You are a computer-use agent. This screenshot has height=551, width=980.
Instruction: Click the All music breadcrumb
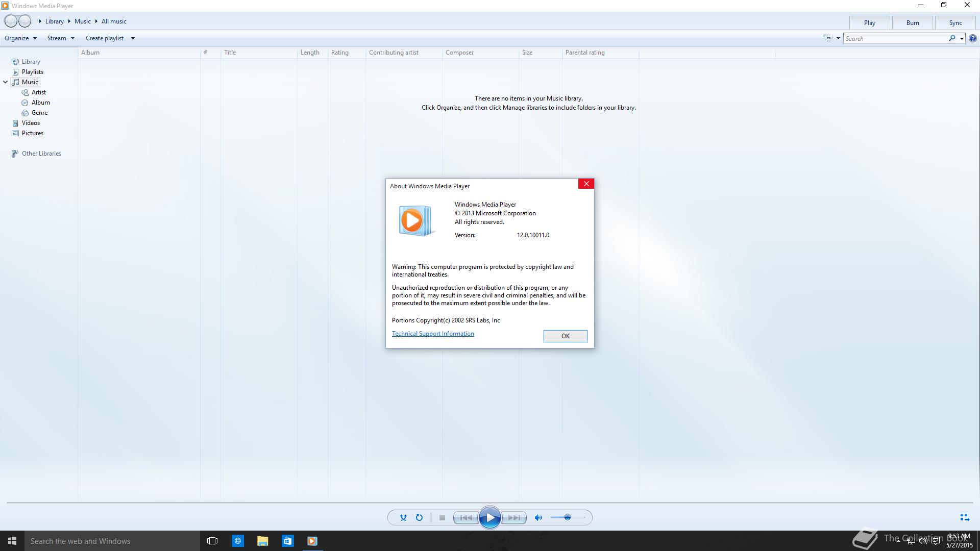pyautogui.click(x=114, y=21)
